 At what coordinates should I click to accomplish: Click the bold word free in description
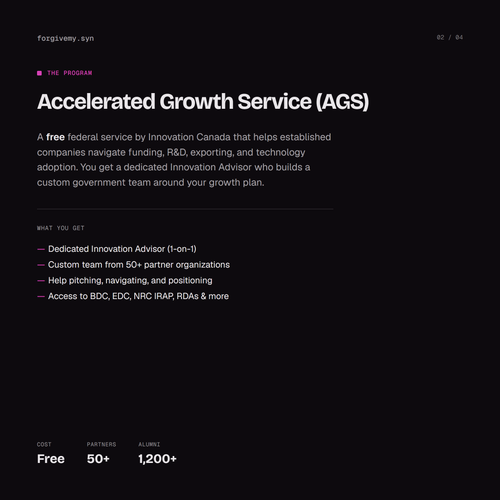[x=55, y=137]
